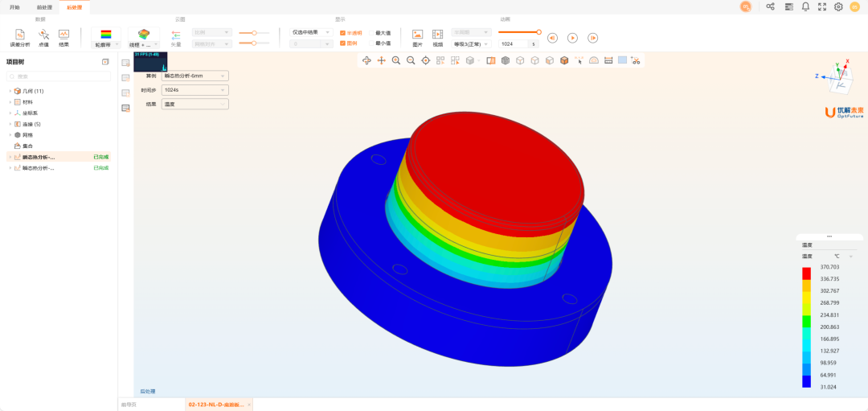Open the 等级3(正常) quality dropdown
Screen dimensions: 868x411
point(471,43)
